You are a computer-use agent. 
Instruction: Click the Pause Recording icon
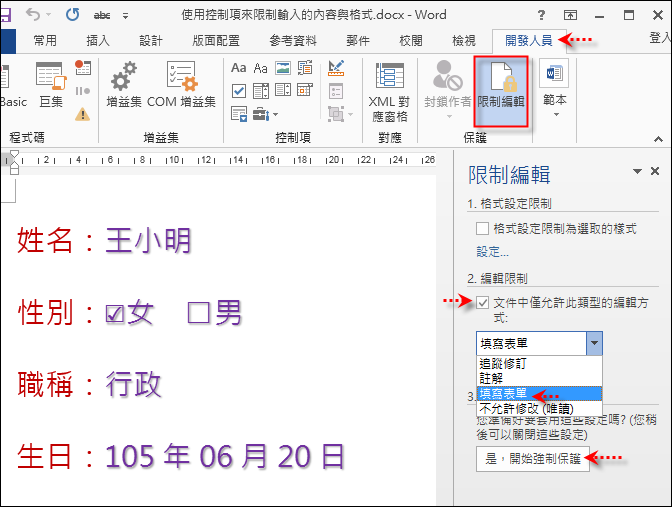tap(82, 91)
